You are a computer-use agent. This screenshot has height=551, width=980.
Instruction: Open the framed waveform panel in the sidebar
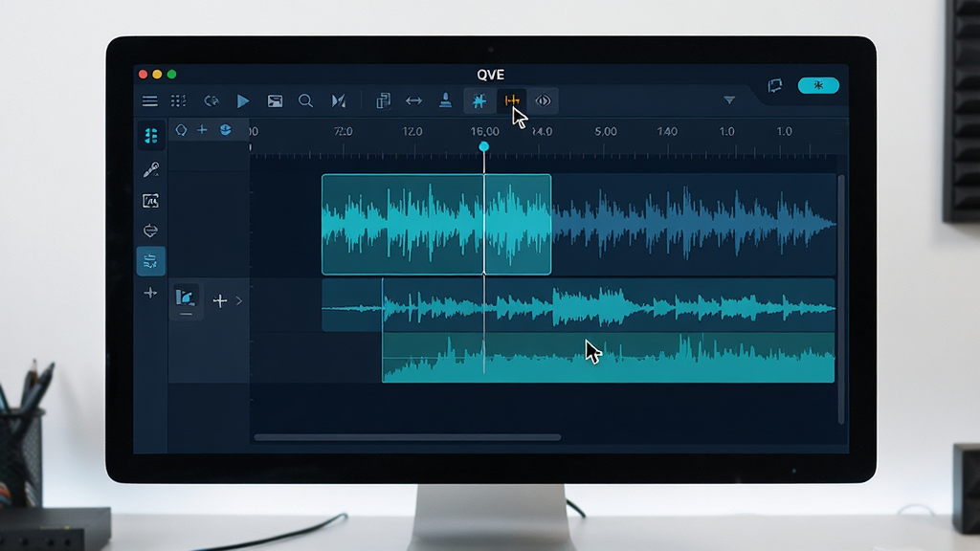(x=150, y=201)
